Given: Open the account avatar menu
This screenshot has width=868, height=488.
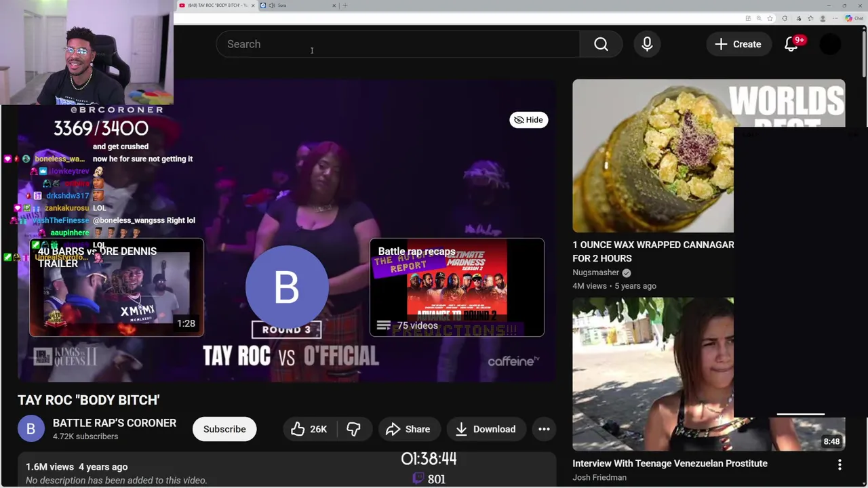Looking at the screenshot, I should 830,44.
